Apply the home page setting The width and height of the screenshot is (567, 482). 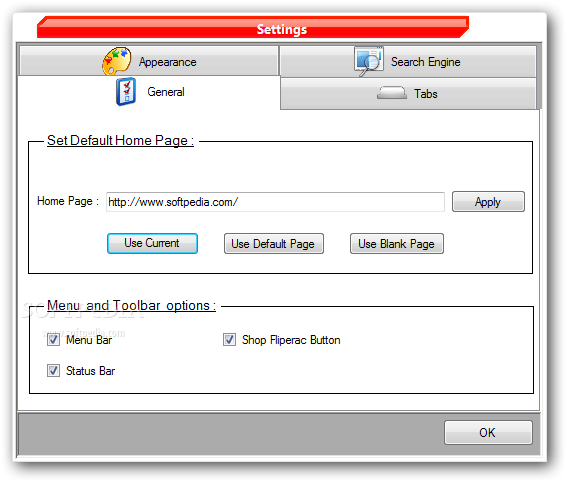point(488,201)
